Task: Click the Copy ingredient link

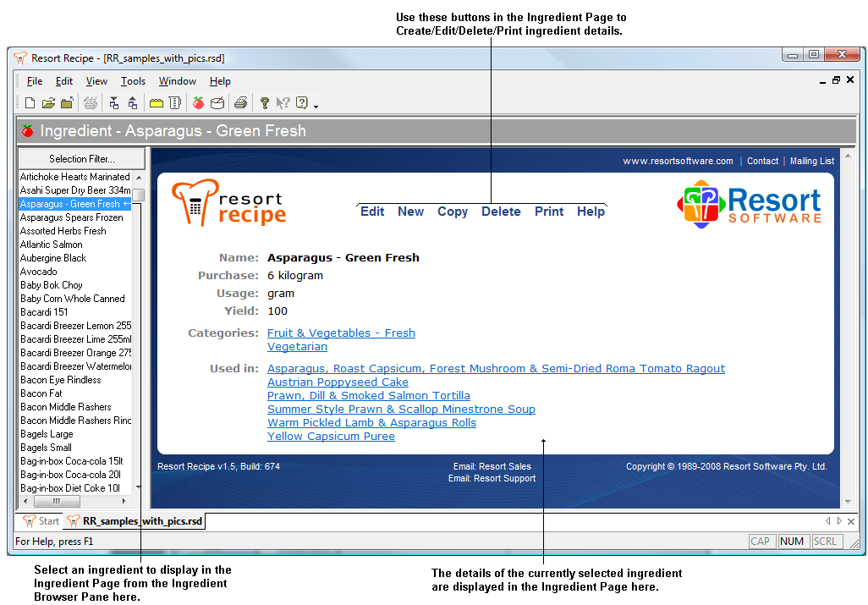Action: pos(453,212)
